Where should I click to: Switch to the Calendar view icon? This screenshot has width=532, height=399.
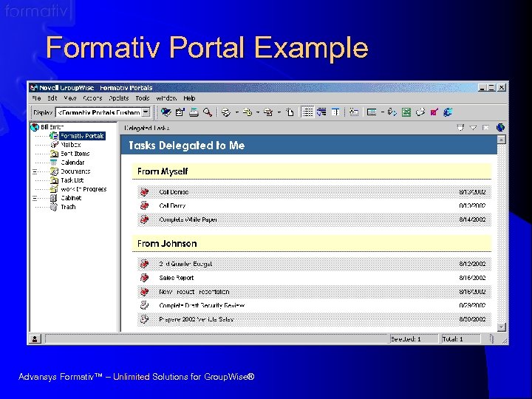335,112
